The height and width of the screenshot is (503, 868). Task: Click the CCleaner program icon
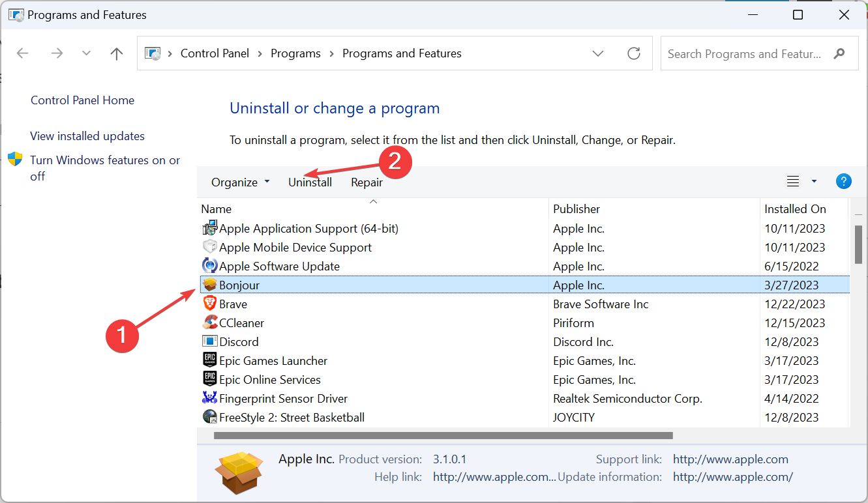pyautogui.click(x=209, y=323)
